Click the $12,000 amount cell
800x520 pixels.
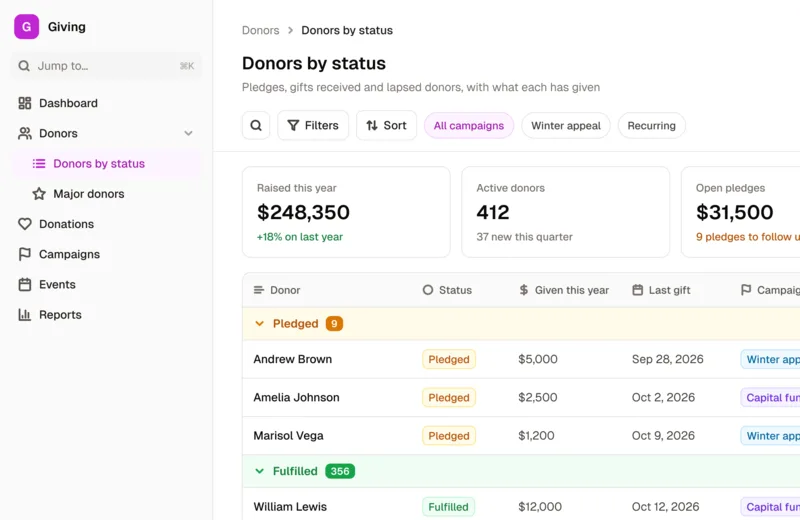click(540, 507)
